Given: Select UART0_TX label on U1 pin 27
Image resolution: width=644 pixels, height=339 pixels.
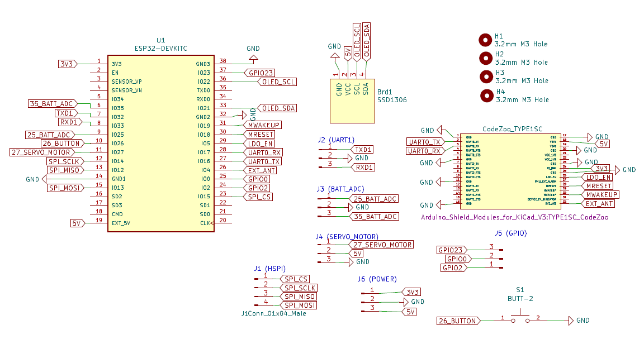Looking at the screenshot, I should (263, 162).
